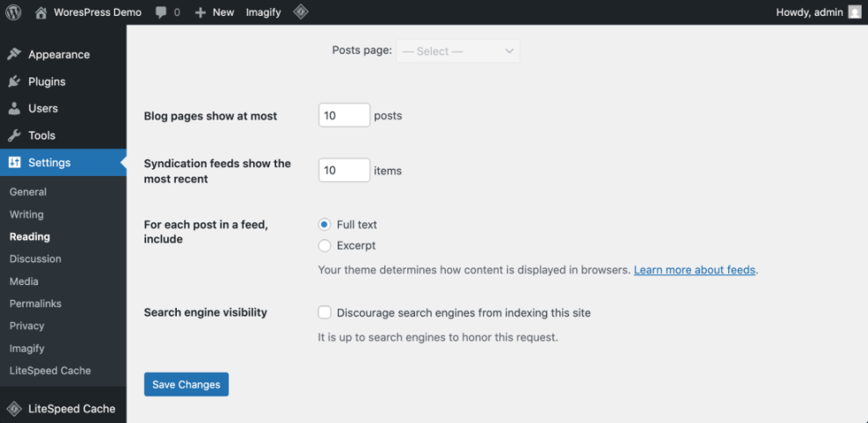This screenshot has height=423, width=868.
Task: Click the Tools wrench icon
Action: [x=14, y=135]
